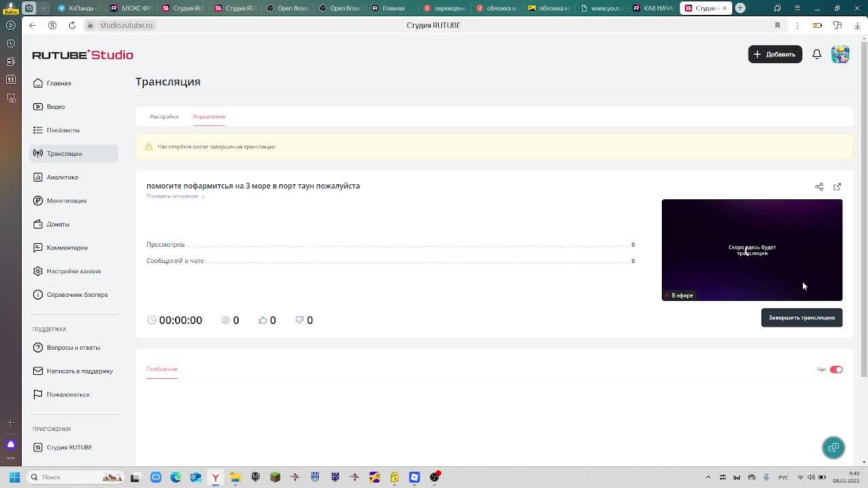Click the Просмотров stat row
Viewport: 868px width, 488px height.
click(391, 245)
